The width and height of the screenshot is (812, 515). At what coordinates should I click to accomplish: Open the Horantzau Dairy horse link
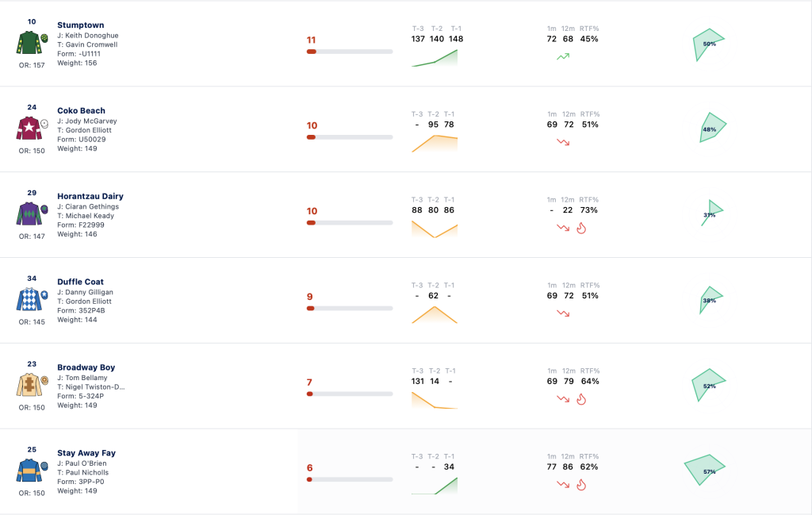coord(90,196)
